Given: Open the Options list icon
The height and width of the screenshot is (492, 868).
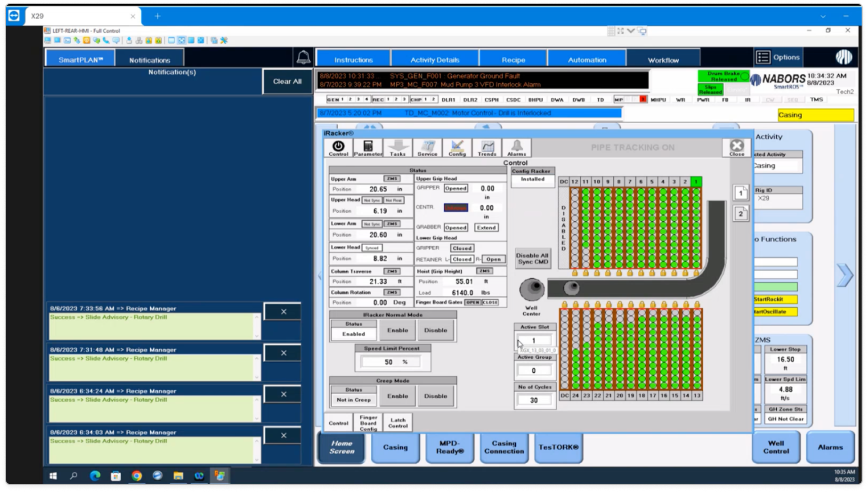Looking at the screenshot, I should pyautogui.click(x=763, y=57).
